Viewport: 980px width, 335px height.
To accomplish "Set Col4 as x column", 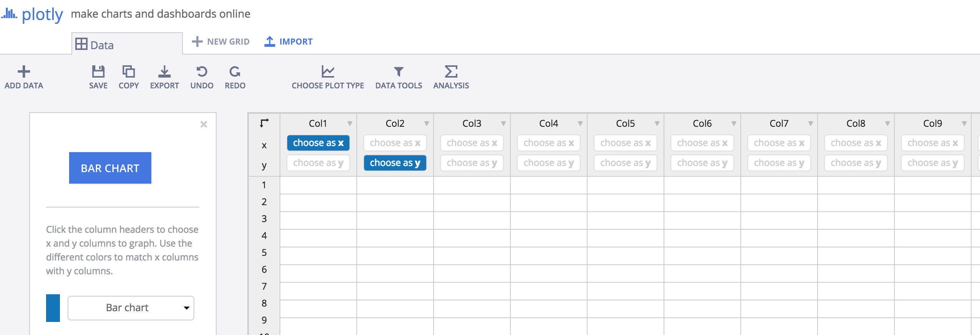I will coord(549,143).
